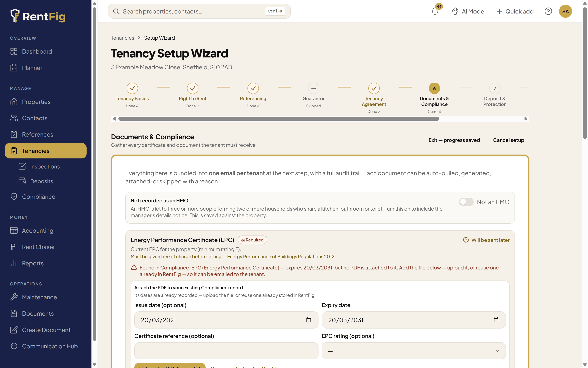Click the sidebar scrollbar up arrow
This screenshot has height=368, width=588.
pyautogui.click(x=95, y=3)
